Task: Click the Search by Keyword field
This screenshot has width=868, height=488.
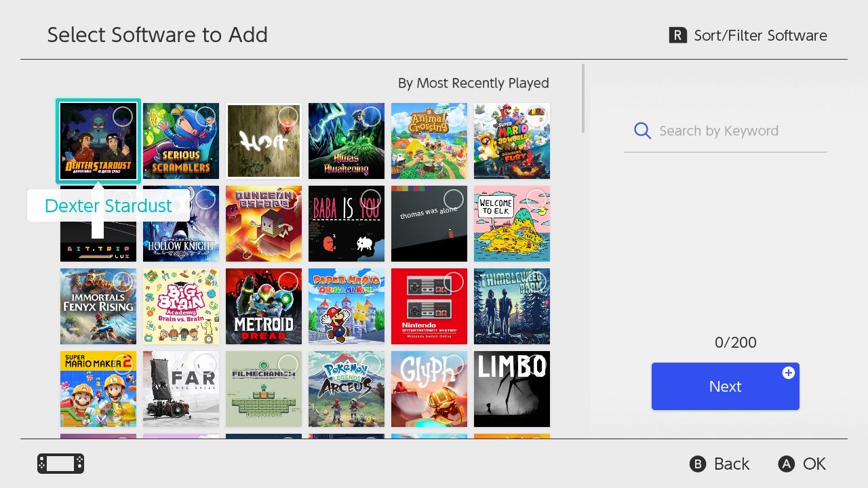Action: [x=719, y=131]
